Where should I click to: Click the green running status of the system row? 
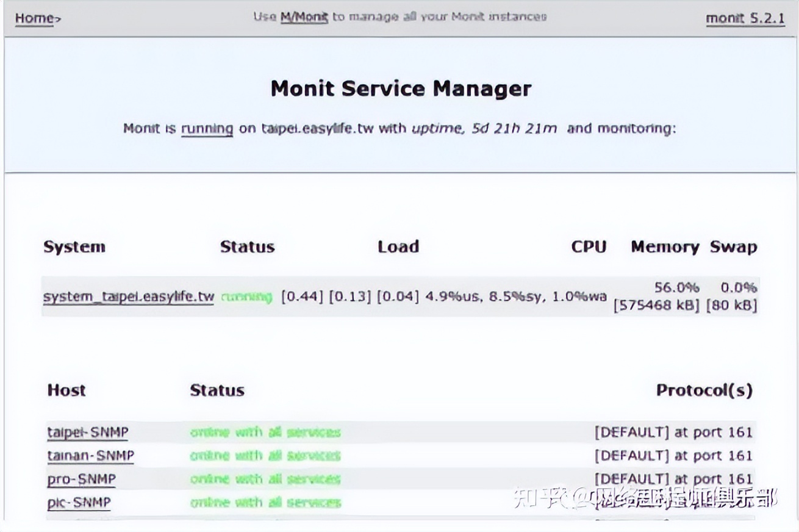pyautogui.click(x=246, y=297)
